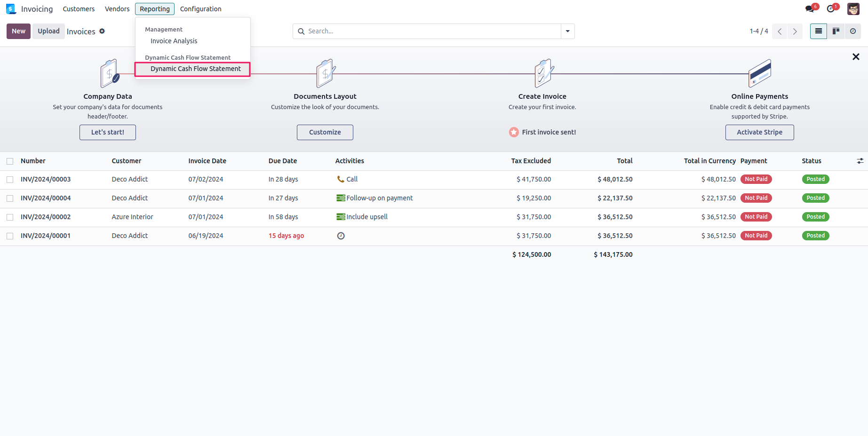Switch to activity view
This screenshot has width=868, height=436.
click(x=853, y=31)
